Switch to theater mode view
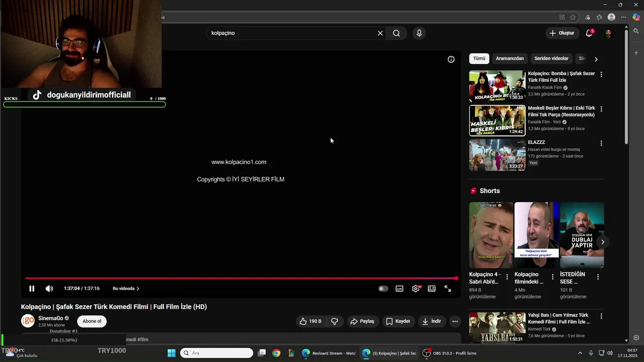The height and width of the screenshot is (362, 644). 432,289
